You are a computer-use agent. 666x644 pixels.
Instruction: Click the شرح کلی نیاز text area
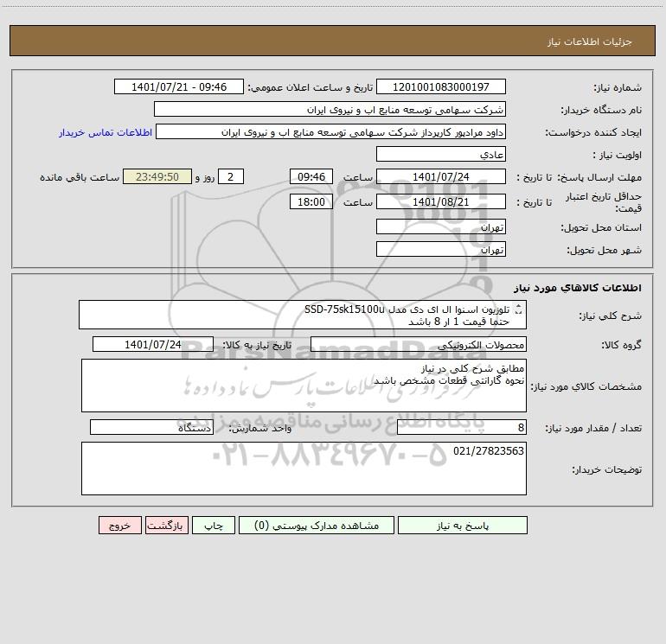(303, 315)
